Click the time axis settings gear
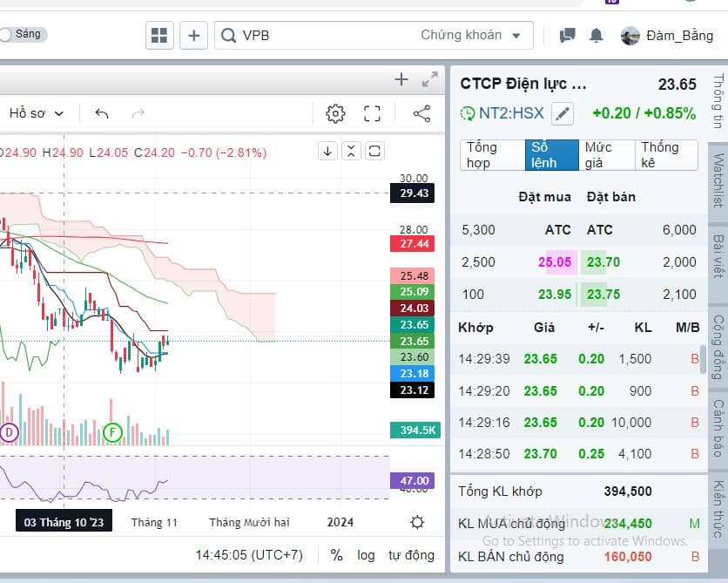The image size is (728, 583). tap(417, 522)
